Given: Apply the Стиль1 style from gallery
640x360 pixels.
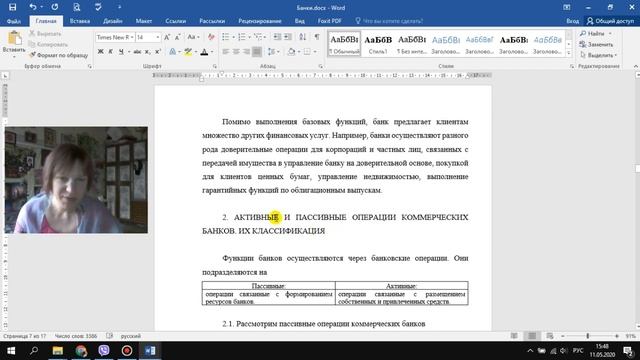Looking at the screenshot, I should click(378, 43).
